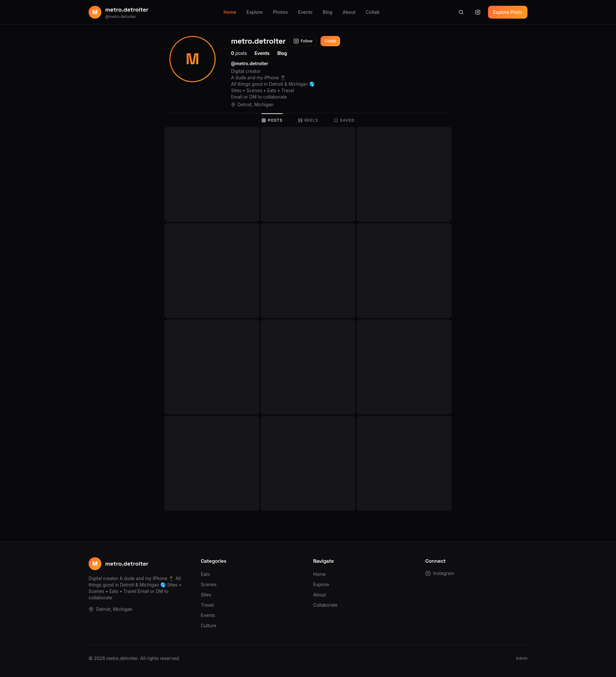Screen dimensions: 616x677
Task: Click Collaborate in footer Navigate list
Action: [325, 605]
